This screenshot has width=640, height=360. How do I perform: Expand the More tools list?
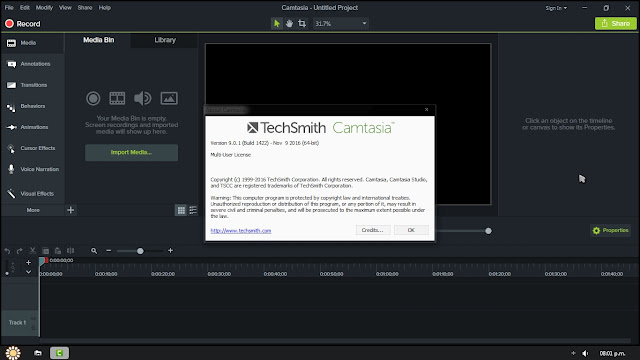pos(33,210)
